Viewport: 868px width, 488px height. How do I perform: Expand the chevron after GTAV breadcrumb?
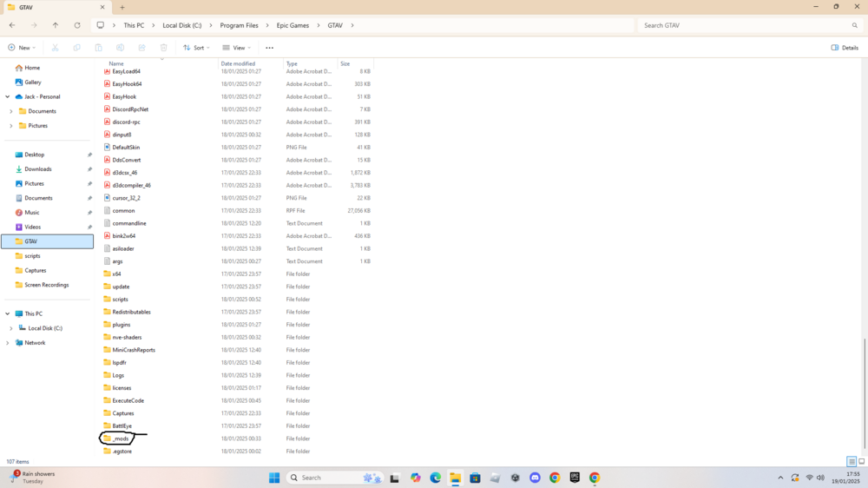coord(352,25)
